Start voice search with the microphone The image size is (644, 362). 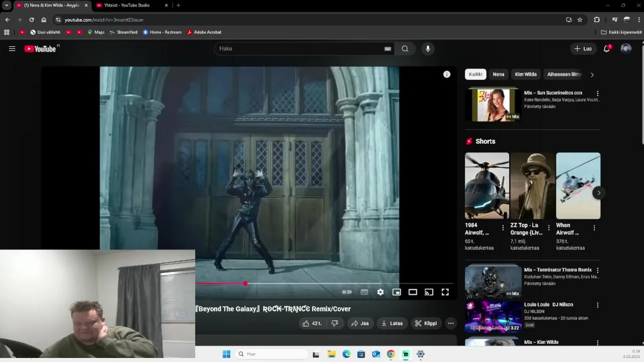point(428,49)
